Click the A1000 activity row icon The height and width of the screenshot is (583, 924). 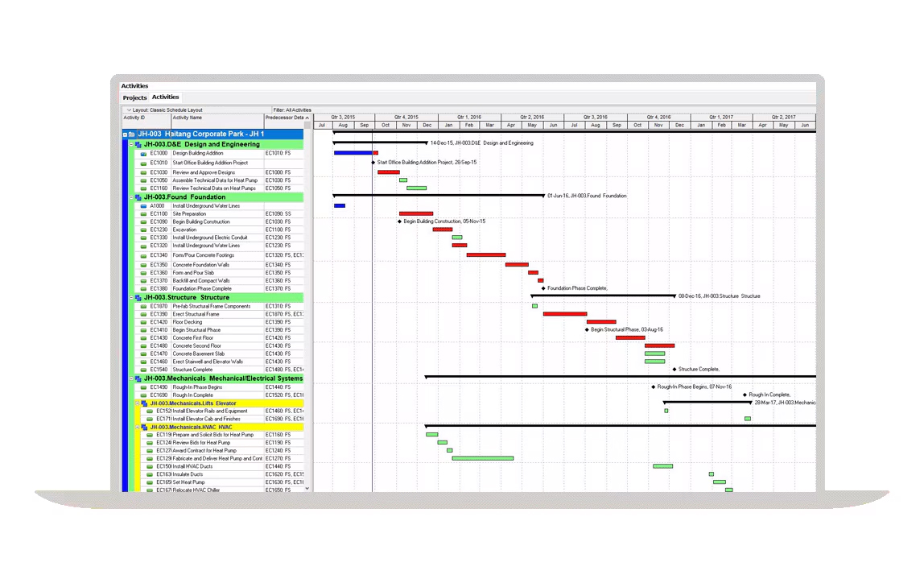(144, 206)
